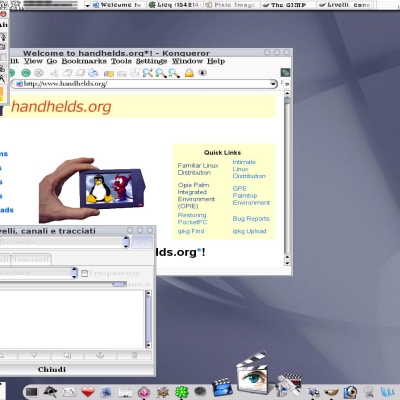Expand the double-chevron toolbar overflow in Konqueror
The height and width of the screenshot is (400, 400).
[287, 84]
